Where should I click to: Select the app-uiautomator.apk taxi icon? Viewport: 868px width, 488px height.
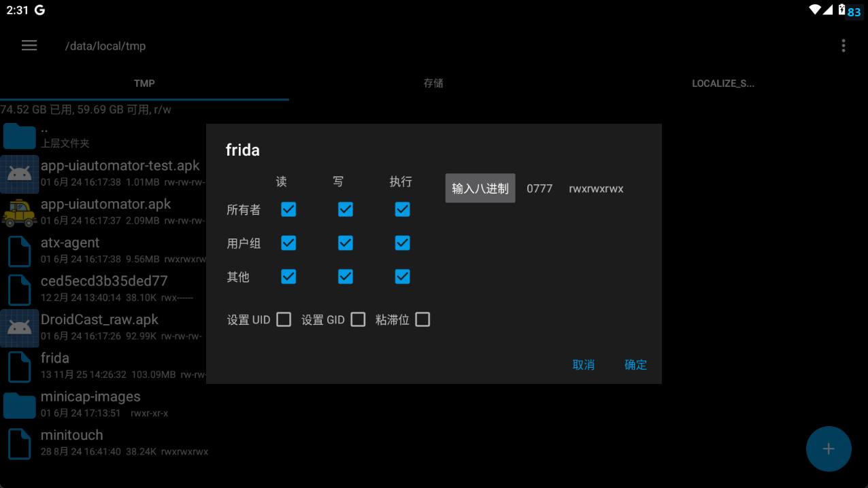(20, 213)
